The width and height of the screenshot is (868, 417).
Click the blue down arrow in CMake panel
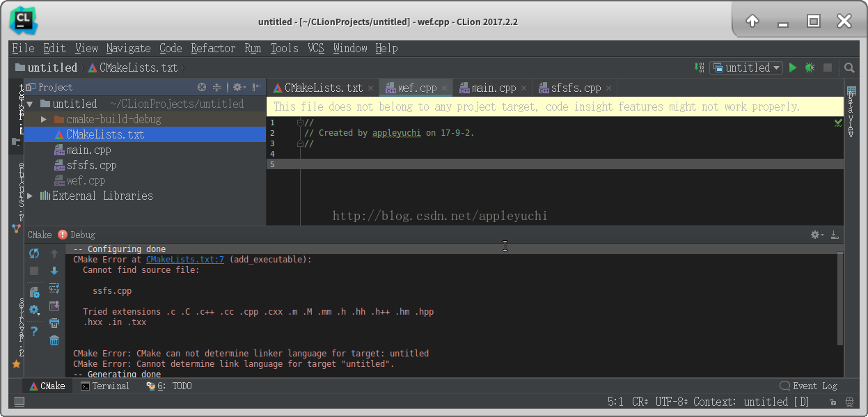(x=54, y=271)
